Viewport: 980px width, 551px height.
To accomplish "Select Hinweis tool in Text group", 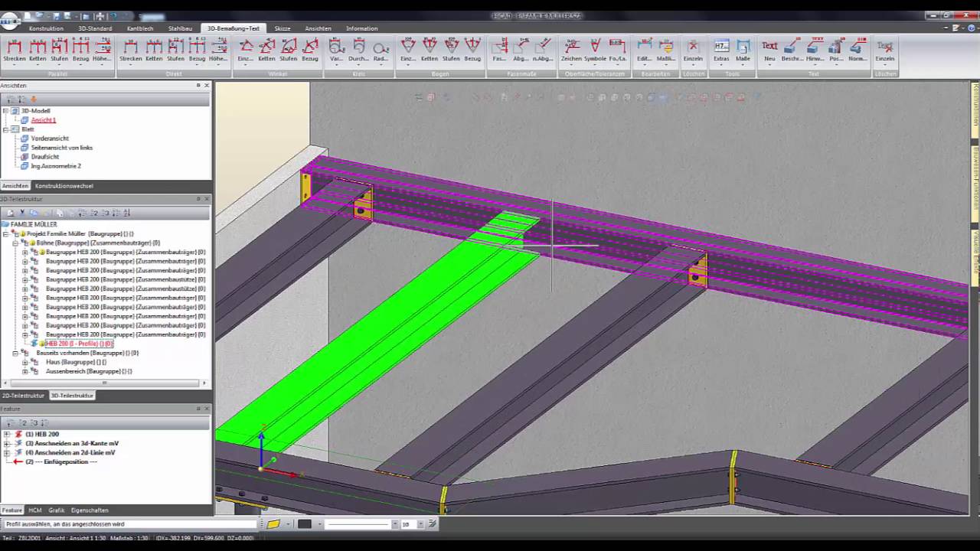I will [x=815, y=51].
